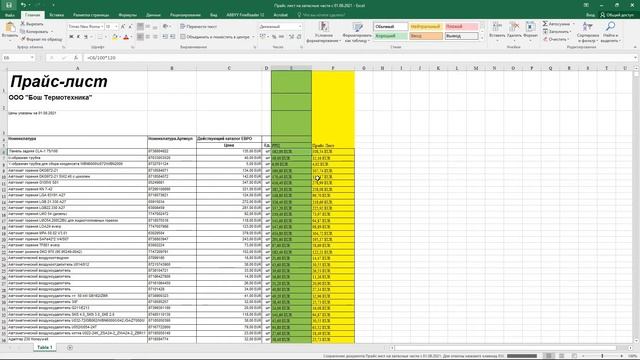This screenshot has width=640, height=360.
Task: Click the text orientation icon
Action: coord(166,27)
